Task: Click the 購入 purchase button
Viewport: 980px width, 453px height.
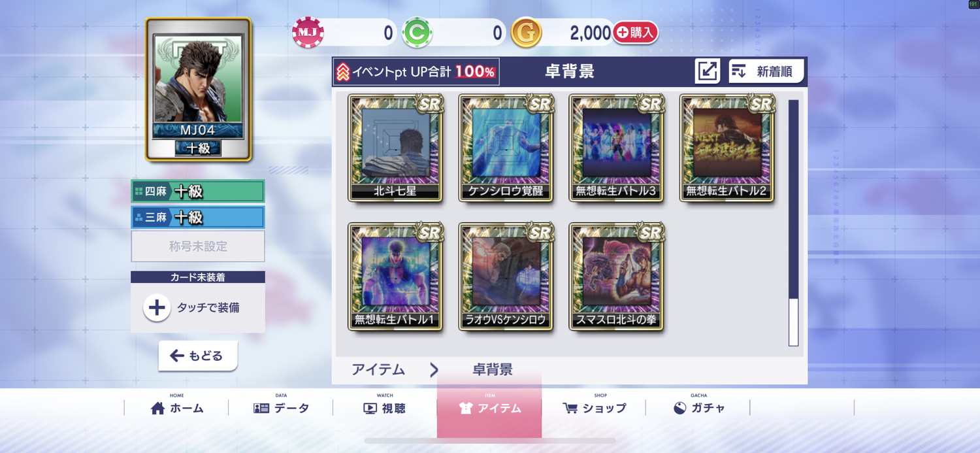Action: tap(635, 32)
